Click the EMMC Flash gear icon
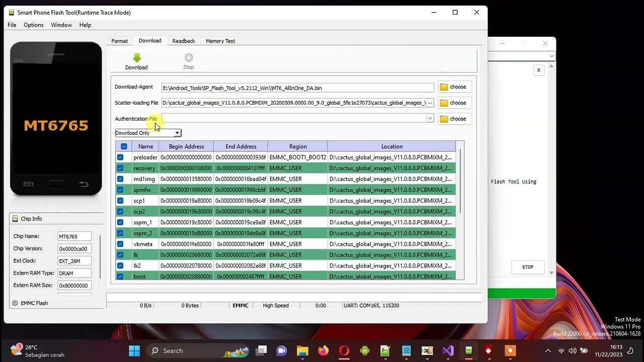Image resolution: width=644 pixels, height=362 pixels. 15,303
